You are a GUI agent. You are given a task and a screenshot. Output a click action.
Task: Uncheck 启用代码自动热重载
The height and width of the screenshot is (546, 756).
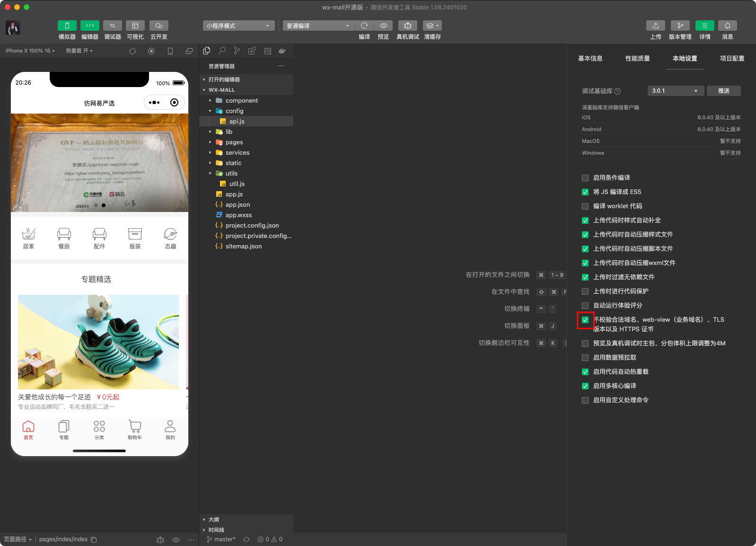pyautogui.click(x=585, y=372)
